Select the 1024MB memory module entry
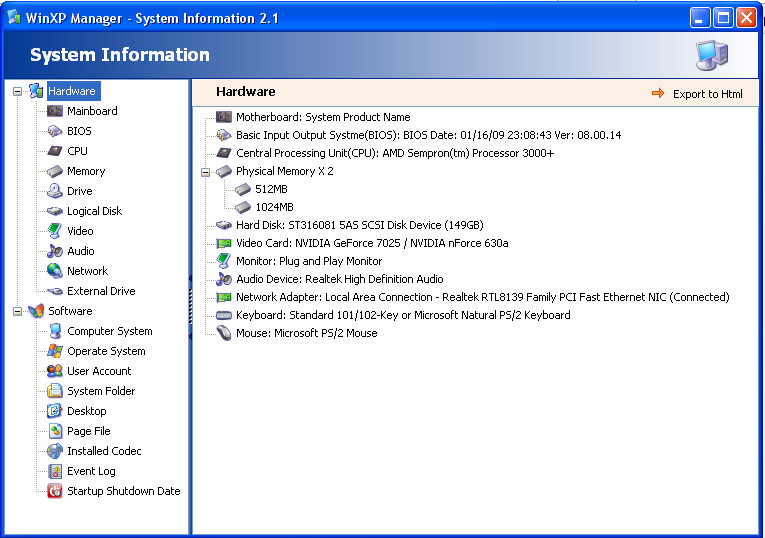The width and height of the screenshot is (765, 538). 274,207
